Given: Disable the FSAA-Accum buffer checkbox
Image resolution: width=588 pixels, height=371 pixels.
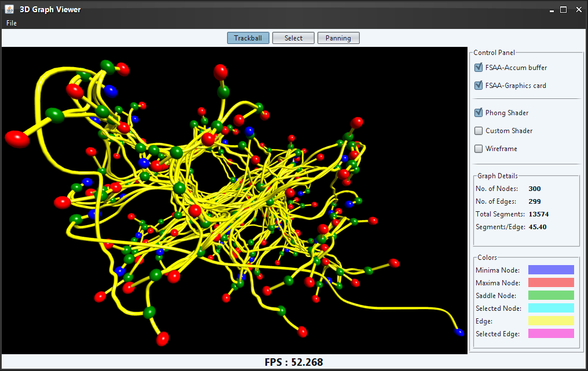Looking at the screenshot, I should (479, 68).
